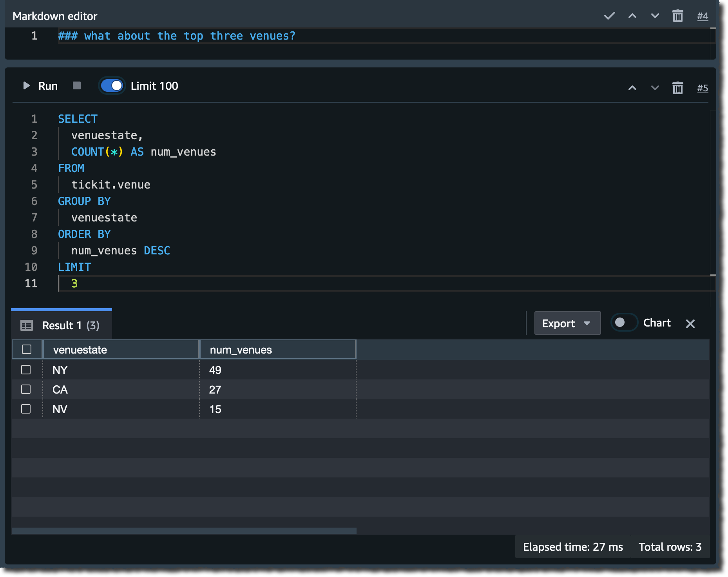Close the query results panel
Viewport: 728px width, 577px height.
[690, 324]
